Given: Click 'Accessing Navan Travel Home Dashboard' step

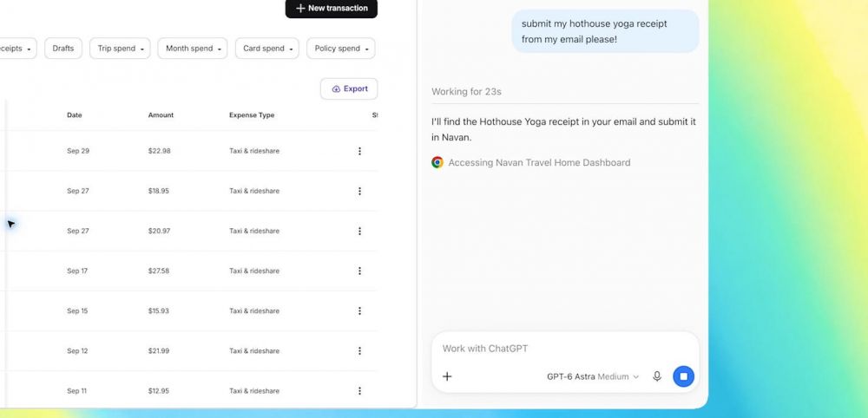Looking at the screenshot, I should point(539,162).
